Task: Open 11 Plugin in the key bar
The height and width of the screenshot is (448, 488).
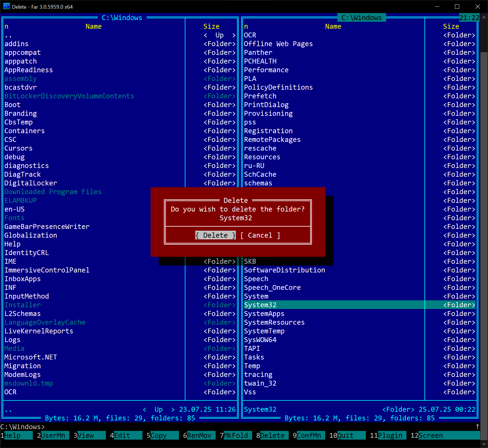Action: (x=388, y=436)
